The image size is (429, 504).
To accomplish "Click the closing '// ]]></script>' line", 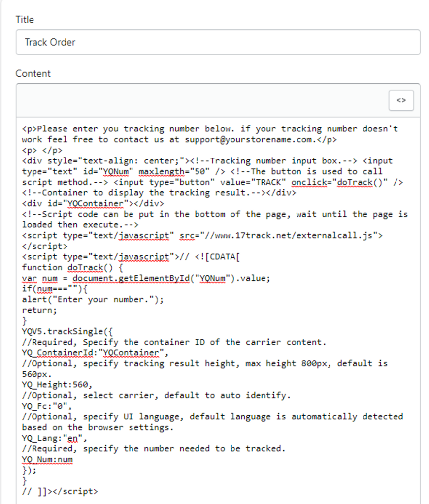I will tap(60, 491).
